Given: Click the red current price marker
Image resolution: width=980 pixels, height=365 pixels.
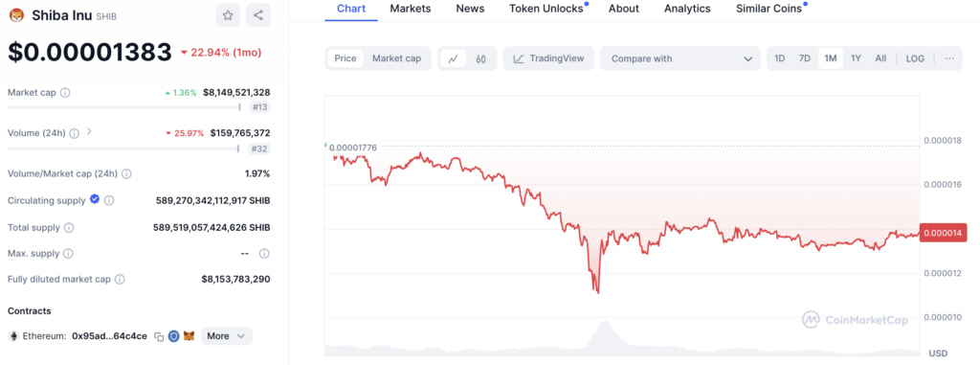Looking at the screenshot, I should point(944,234).
